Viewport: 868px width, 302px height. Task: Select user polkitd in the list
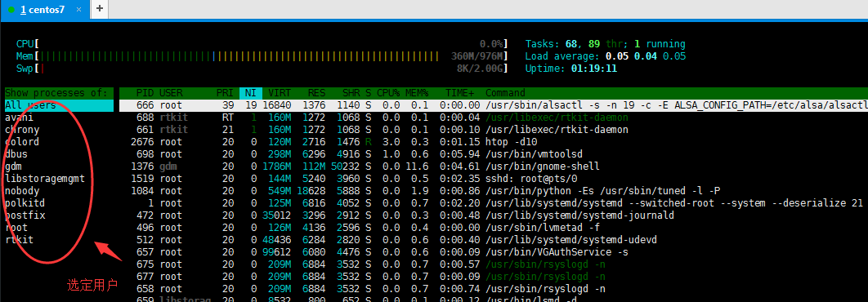tap(25, 202)
